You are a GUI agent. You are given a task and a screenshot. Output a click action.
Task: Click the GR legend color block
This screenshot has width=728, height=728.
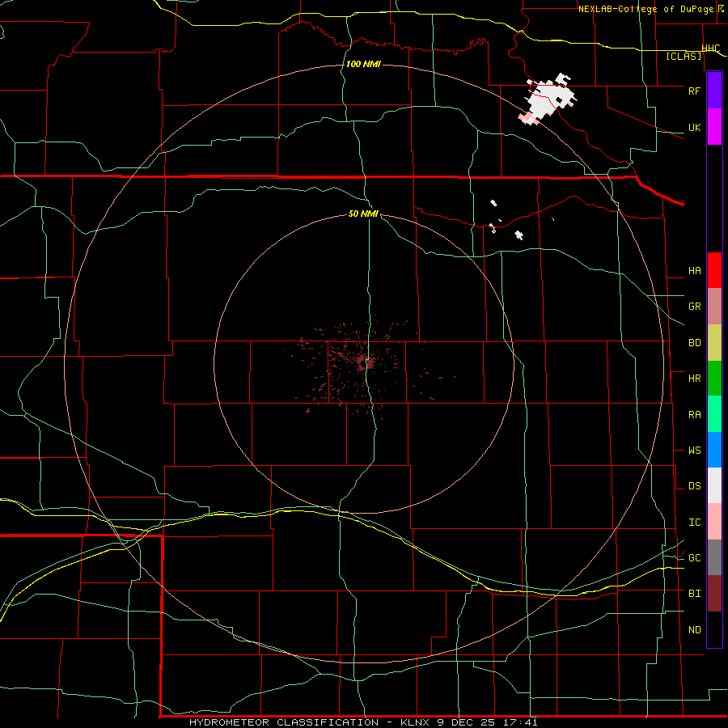pyautogui.click(x=714, y=307)
